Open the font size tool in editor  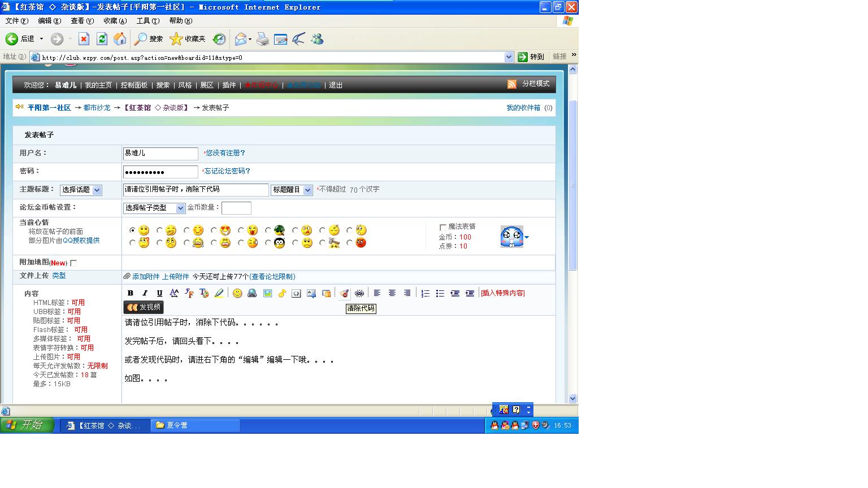click(x=174, y=293)
